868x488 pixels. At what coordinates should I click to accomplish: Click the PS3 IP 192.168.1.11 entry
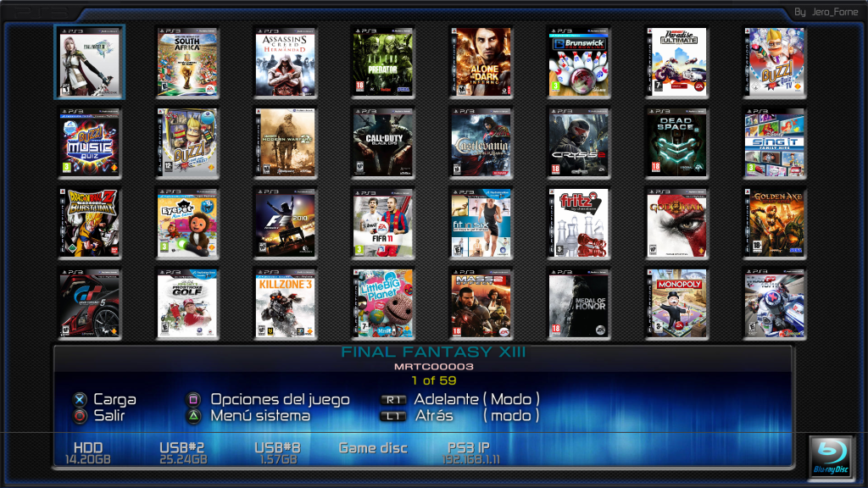coord(470,453)
